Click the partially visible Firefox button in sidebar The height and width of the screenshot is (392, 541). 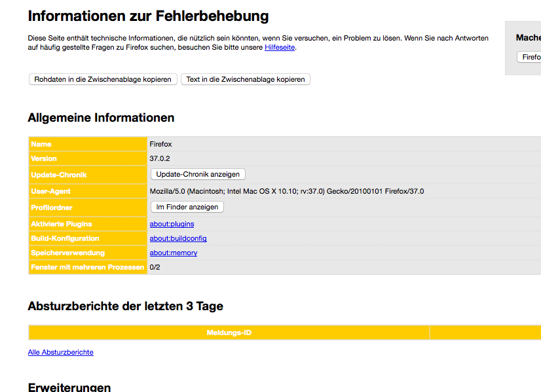pyautogui.click(x=529, y=57)
